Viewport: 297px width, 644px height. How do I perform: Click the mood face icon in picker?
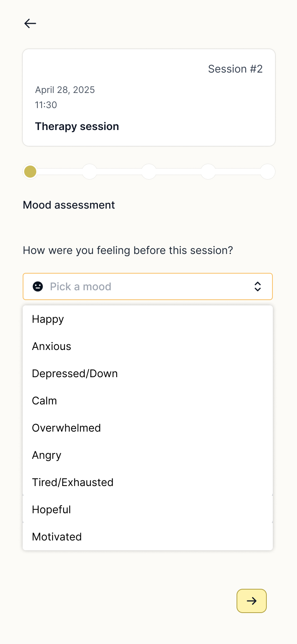[38, 286]
